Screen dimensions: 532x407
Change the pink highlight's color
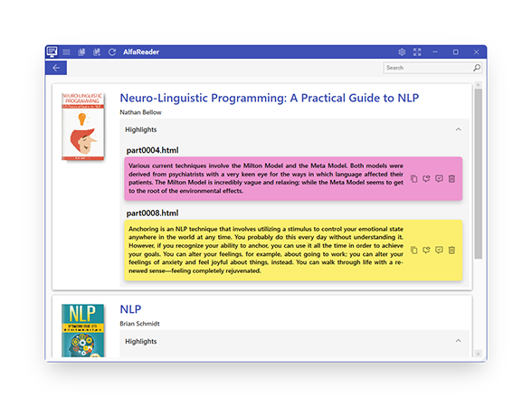click(426, 179)
